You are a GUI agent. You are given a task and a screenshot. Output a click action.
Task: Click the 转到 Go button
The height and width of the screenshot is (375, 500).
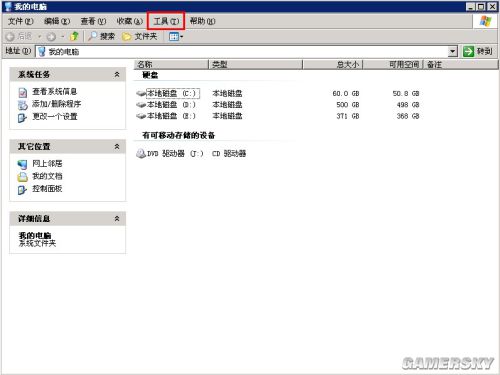478,51
